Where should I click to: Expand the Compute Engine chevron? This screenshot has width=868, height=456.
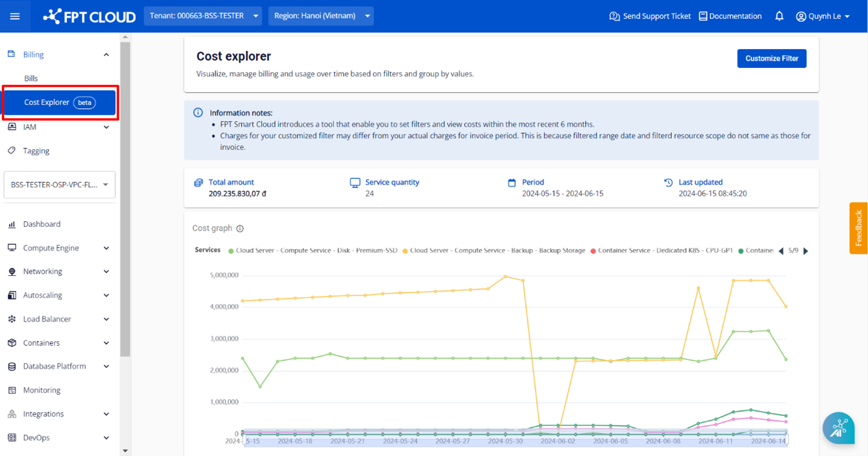point(106,248)
